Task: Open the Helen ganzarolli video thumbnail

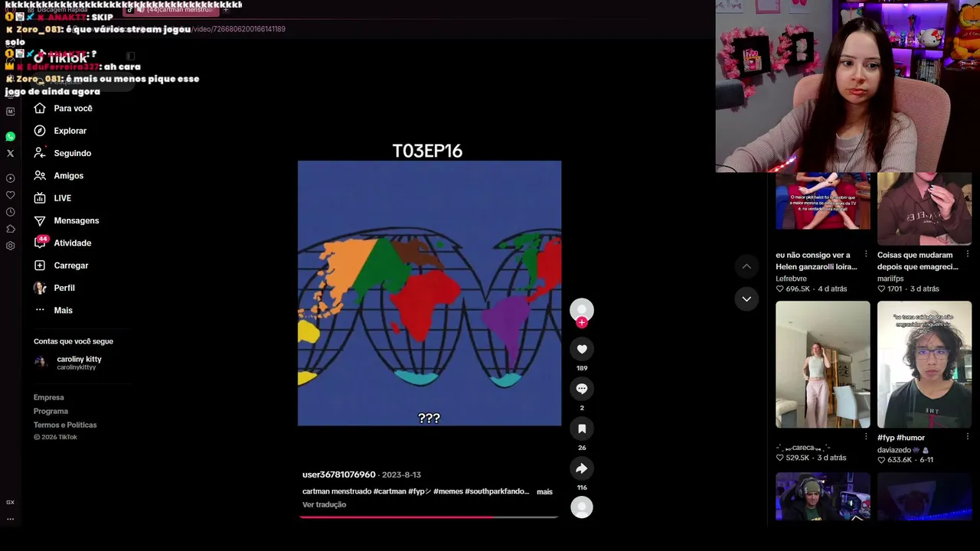Action: coord(823,201)
